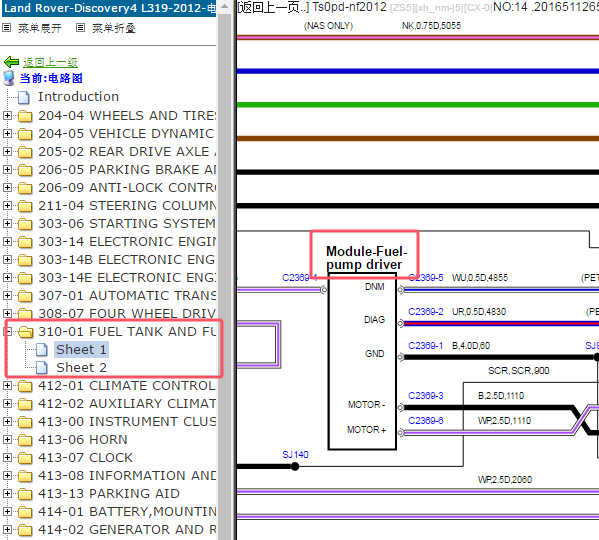Select Sheet 1 under Fuel Tank

tap(81, 349)
